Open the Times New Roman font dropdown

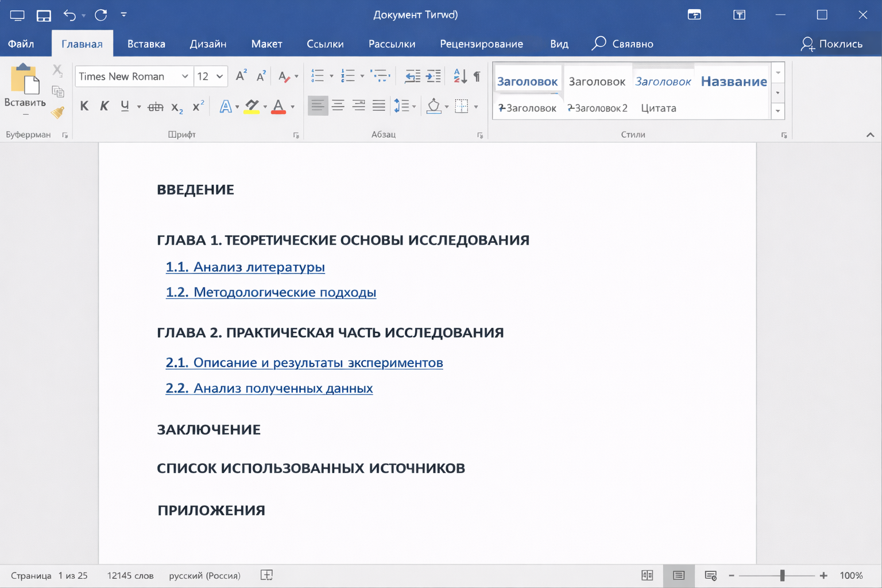click(x=184, y=76)
